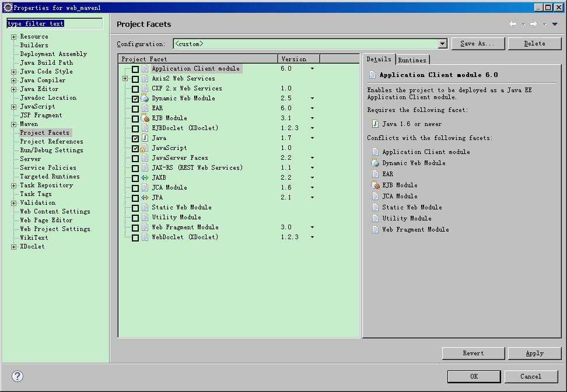Viewport: 567px width, 392px height.
Task: Click the Details header Application Client module icon
Action: (372, 75)
